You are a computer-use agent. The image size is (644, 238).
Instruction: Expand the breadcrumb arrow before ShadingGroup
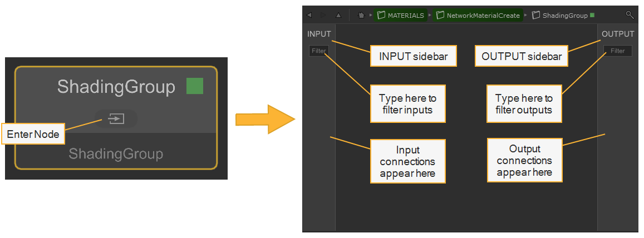[x=525, y=16]
